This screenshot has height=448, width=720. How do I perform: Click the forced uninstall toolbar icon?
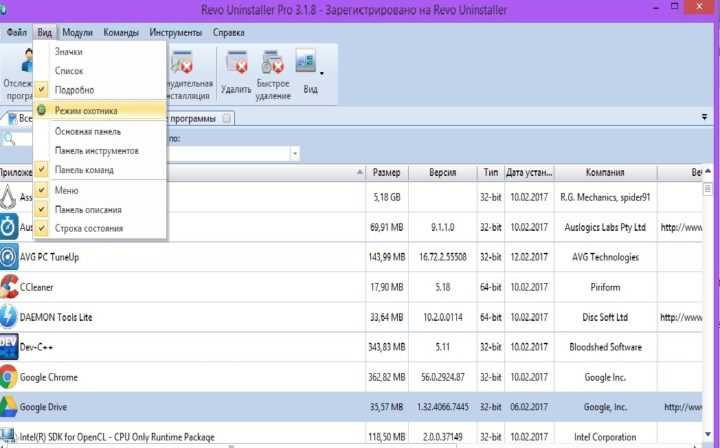[x=182, y=62]
